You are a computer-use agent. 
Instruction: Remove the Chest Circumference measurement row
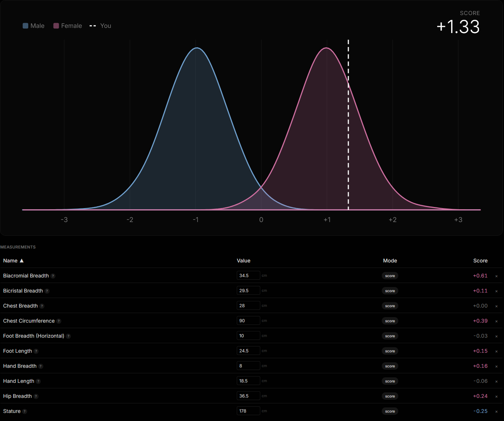[497, 321]
